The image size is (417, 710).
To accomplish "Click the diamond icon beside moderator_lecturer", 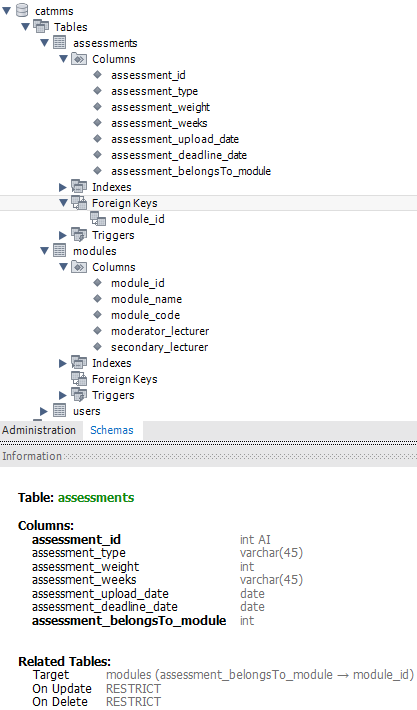I will tap(97, 331).
